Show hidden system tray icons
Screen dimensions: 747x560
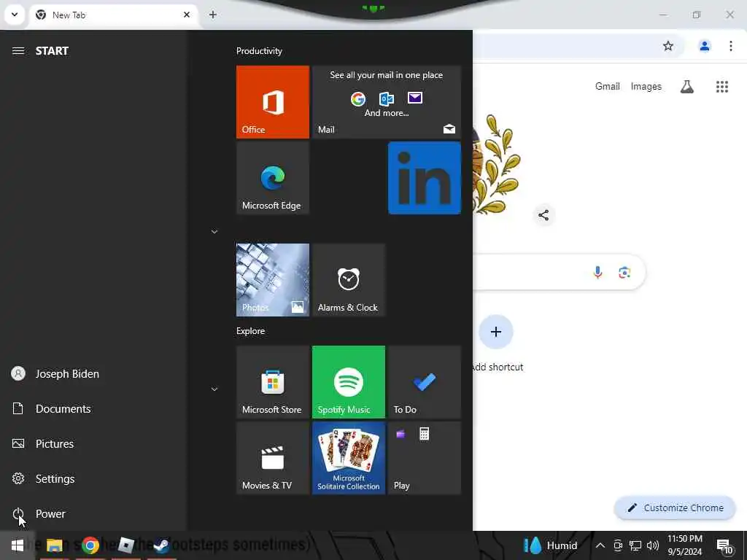click(x=600, y=545)
